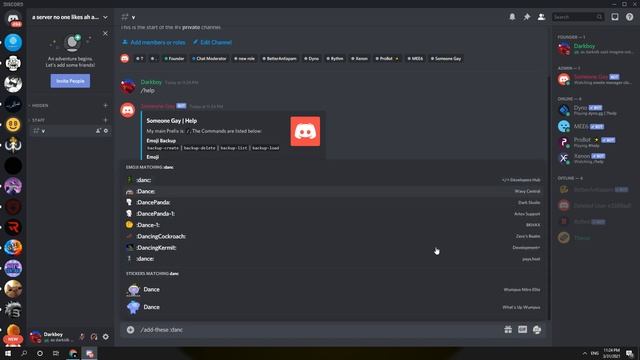Choose :danc: emoji suggestion
Viewport: 640px width, 360px height.
333,180
